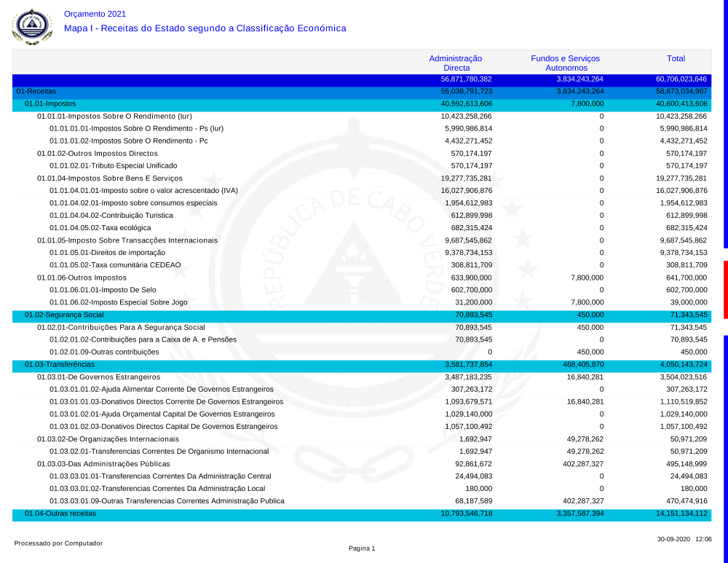Click the Imposto De Selo row label
The height and width of the screenshot is (563, 728).
coord(103,290)
